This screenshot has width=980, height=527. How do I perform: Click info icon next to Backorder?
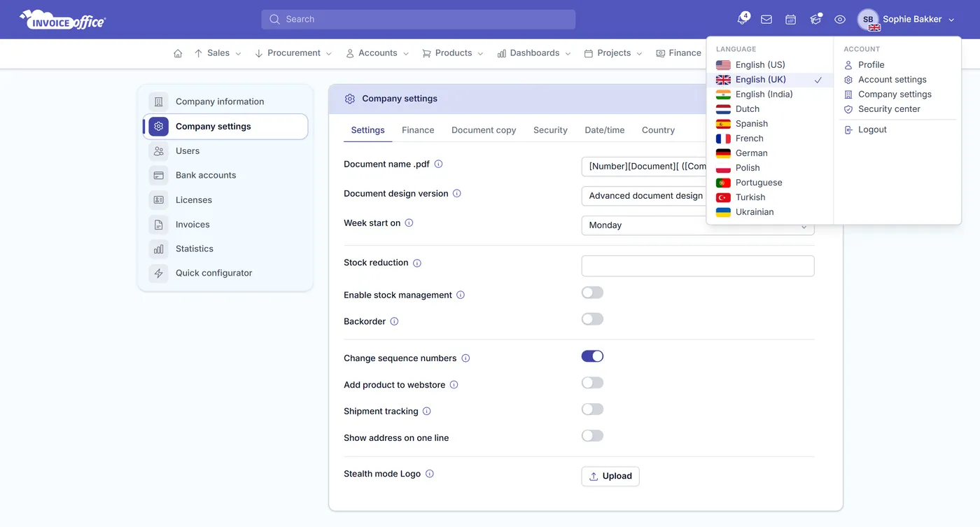point(394,321)
